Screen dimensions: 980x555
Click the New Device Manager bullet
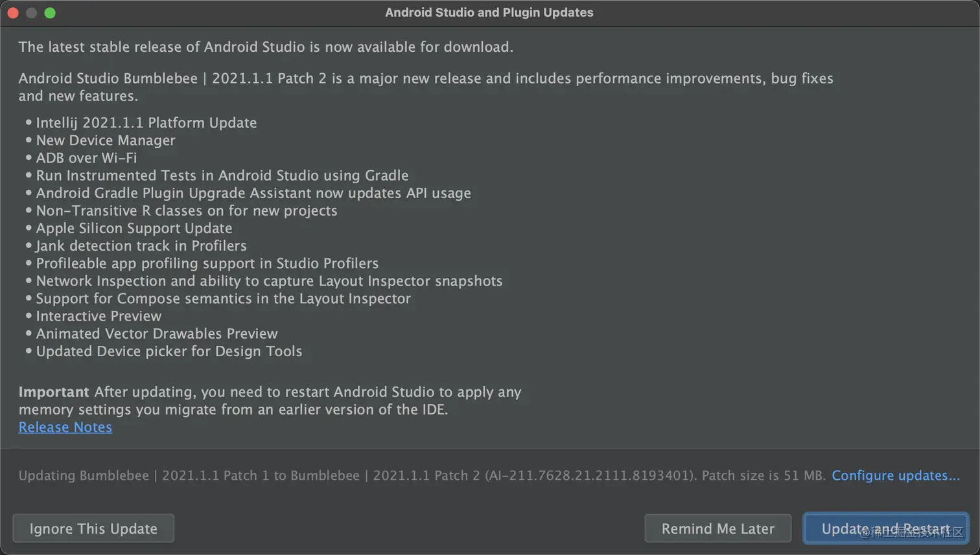point(106,141)
